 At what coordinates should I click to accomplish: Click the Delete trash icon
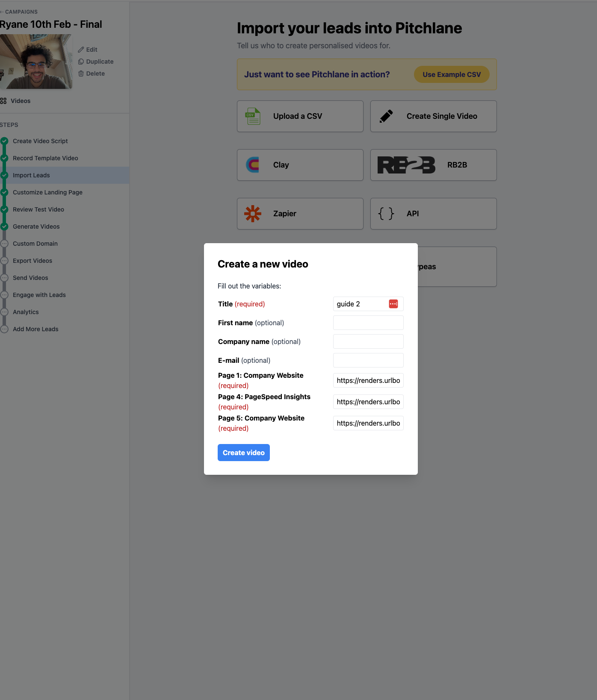click(81, 74)
